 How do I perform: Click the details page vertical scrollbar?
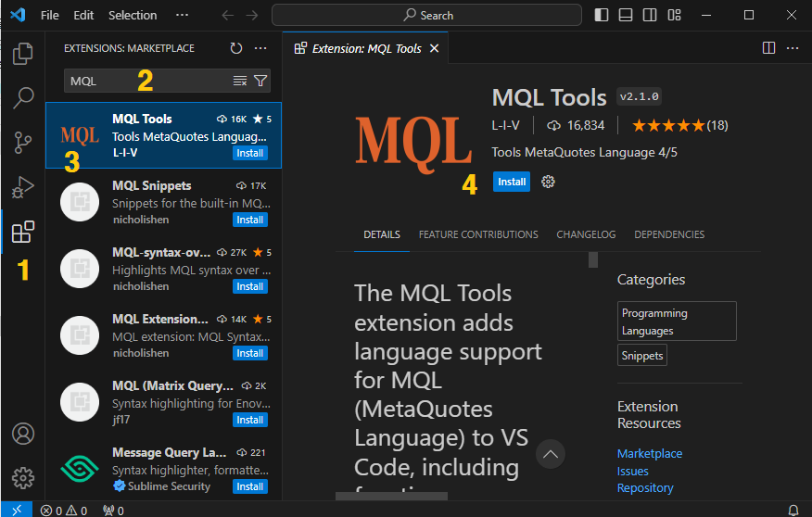[x=593, y=259]
